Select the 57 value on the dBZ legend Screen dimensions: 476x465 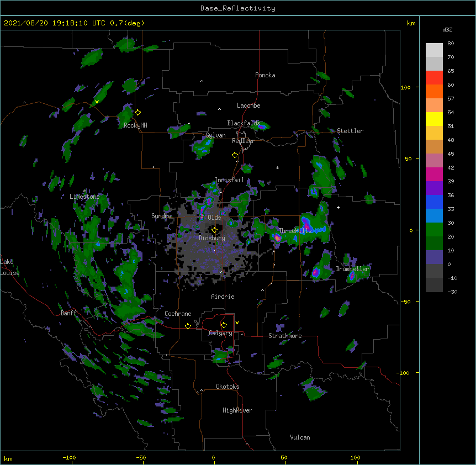point(451,99)
